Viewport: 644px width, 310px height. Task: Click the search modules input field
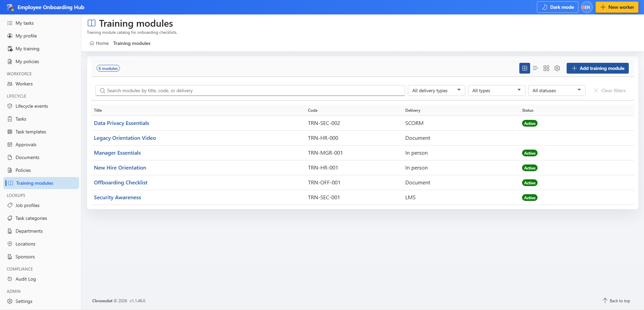(250, 91)
